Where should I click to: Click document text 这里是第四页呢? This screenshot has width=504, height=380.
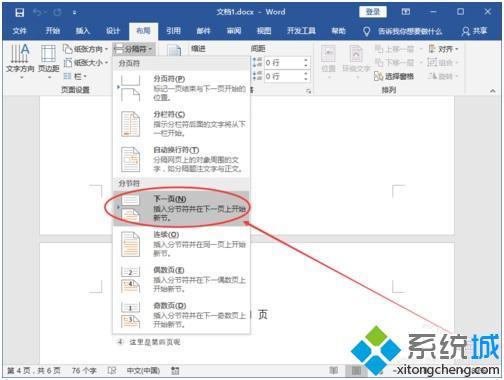155,342
